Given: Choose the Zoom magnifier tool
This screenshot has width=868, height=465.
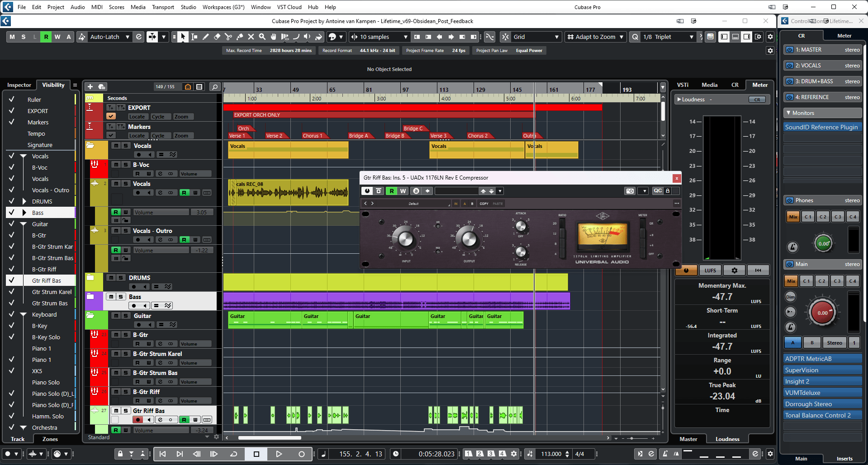Looking at the screenshot, I should pyautogui.click(x=262, y=37).
